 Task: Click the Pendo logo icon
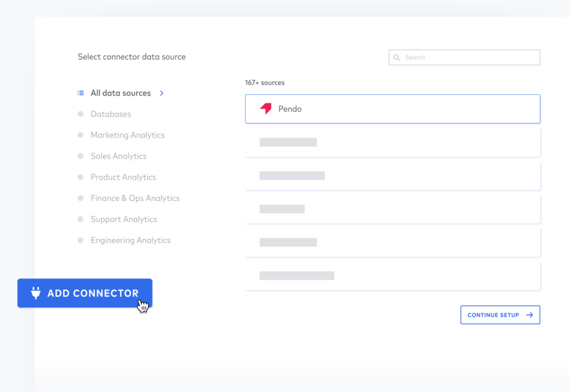point(266,109)
